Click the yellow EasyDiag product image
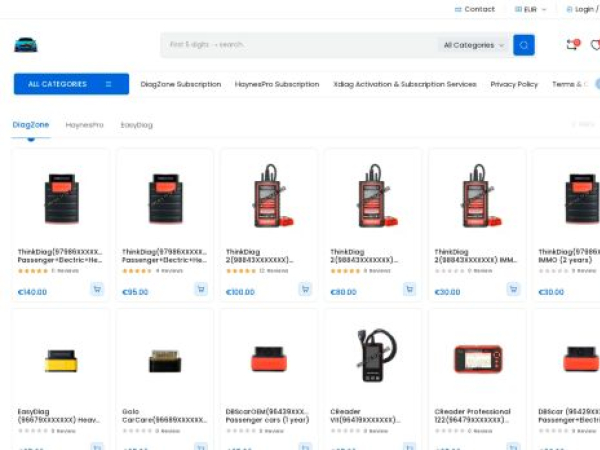The height and width of the screenshot is (450, 600). [61, 360]
